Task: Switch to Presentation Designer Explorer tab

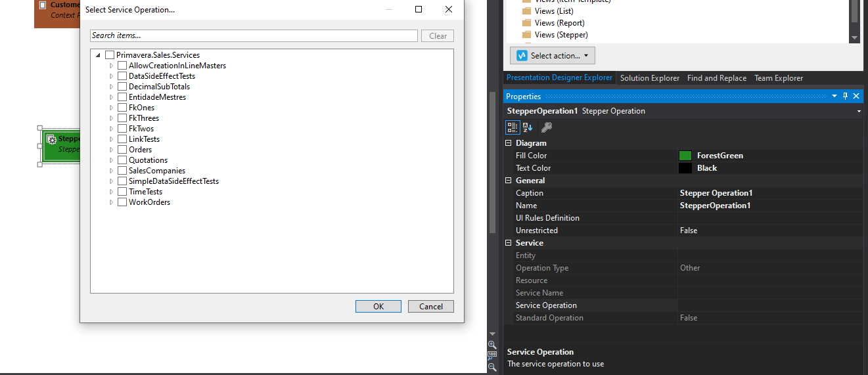Action: pyautogui.click(x=559, y=77)
